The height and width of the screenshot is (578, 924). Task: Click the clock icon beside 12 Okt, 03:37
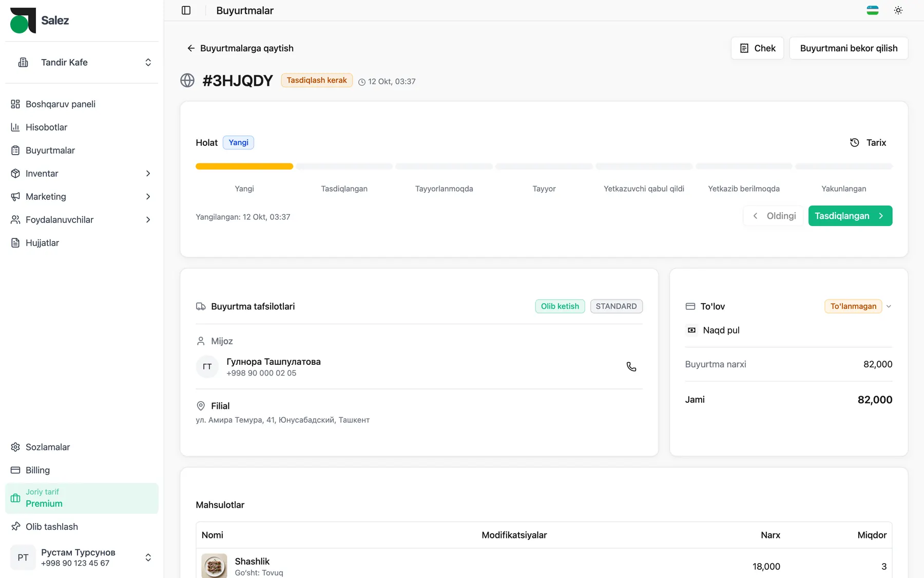[x=362, y=82]
